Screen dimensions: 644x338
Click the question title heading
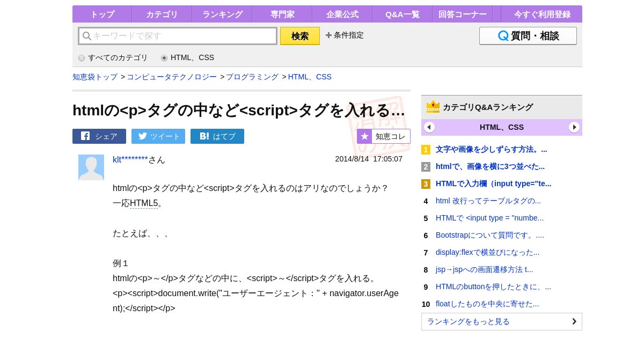pyautogui.click(x=239, y=110)
